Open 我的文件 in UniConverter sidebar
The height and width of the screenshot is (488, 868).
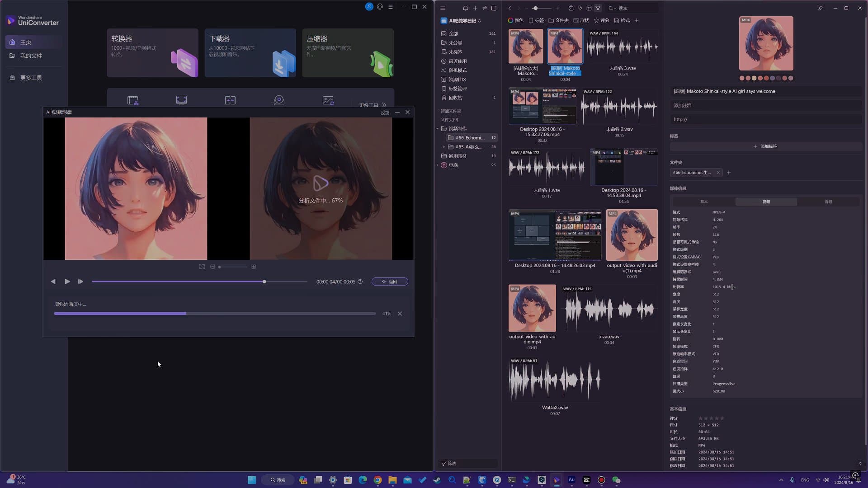tap(34, 56)
